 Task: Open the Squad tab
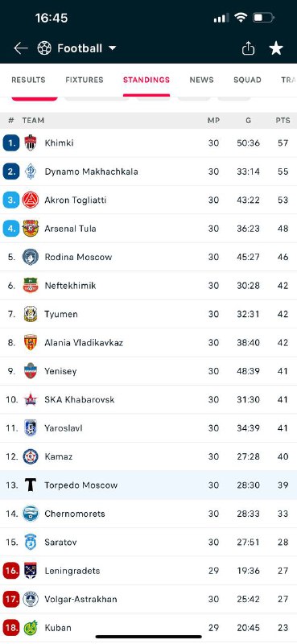pyautogui.click(x=247, y=80)
